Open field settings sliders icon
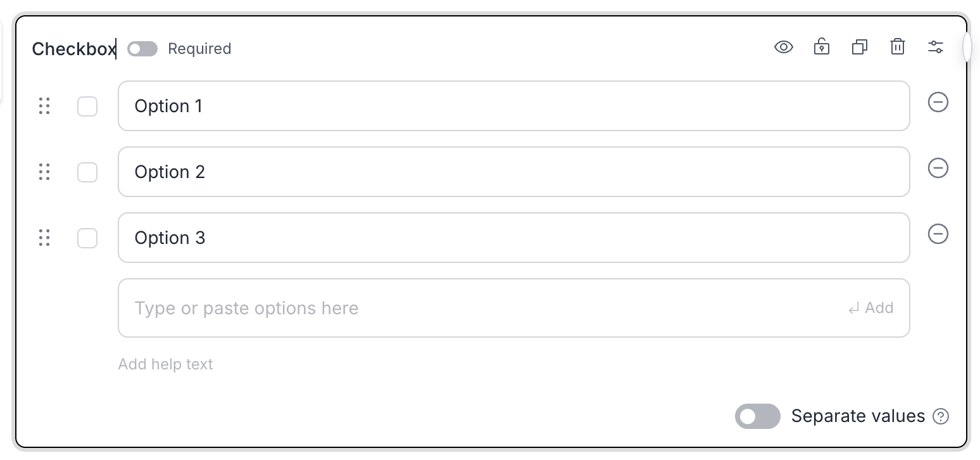Viewport: 980px width, 460px height. point(936,48)
